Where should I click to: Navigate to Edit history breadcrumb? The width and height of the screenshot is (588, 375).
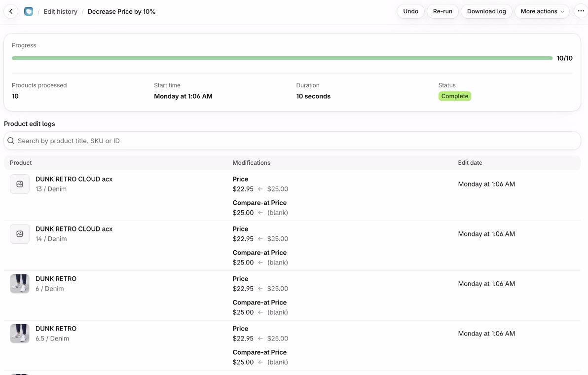60,12
